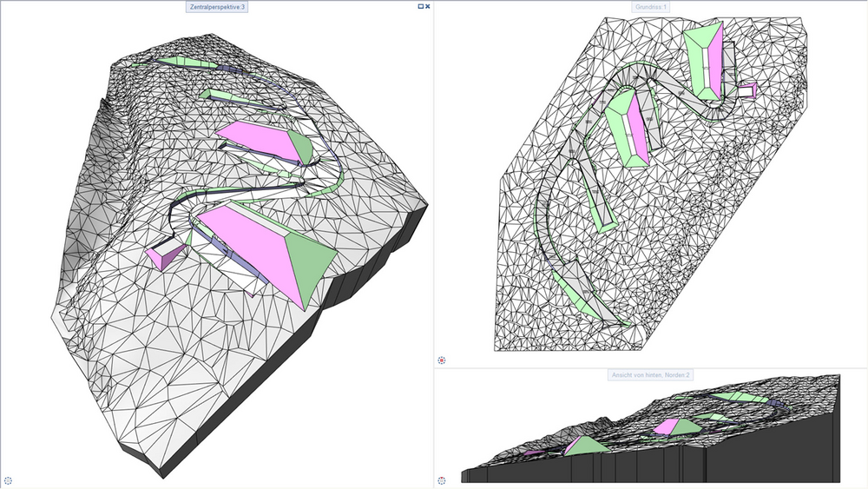Pick the small pink garage cube in the perspective view

tap(164, 257)
